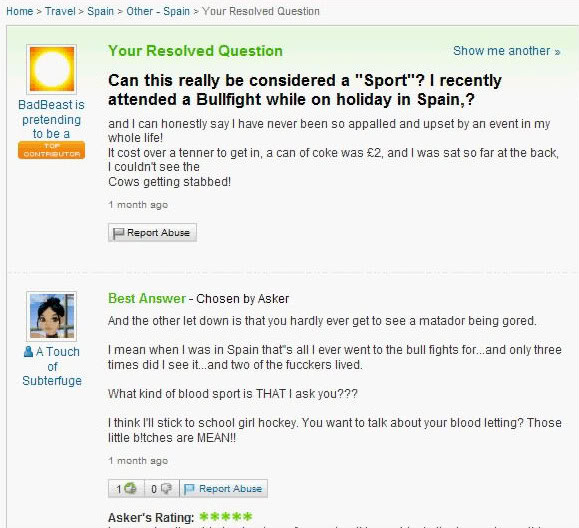579x528 pixels.
Task: Click Show me another link
Action: 507,51
